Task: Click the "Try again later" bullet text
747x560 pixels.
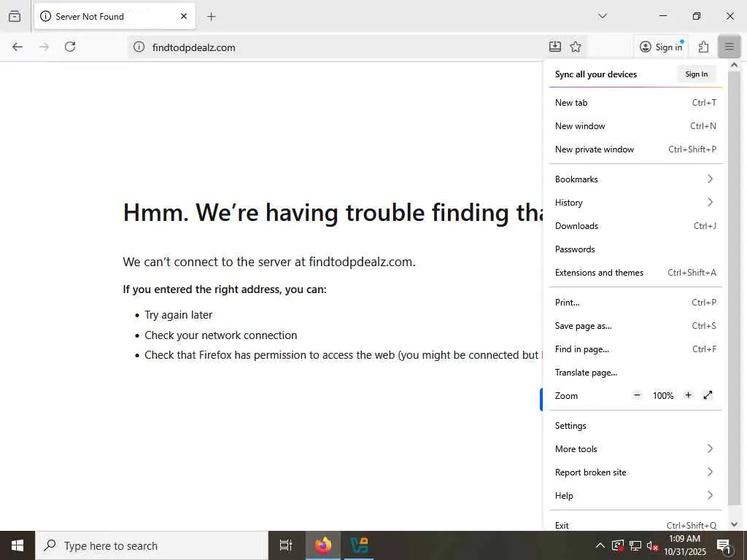Action: [178, 315]
